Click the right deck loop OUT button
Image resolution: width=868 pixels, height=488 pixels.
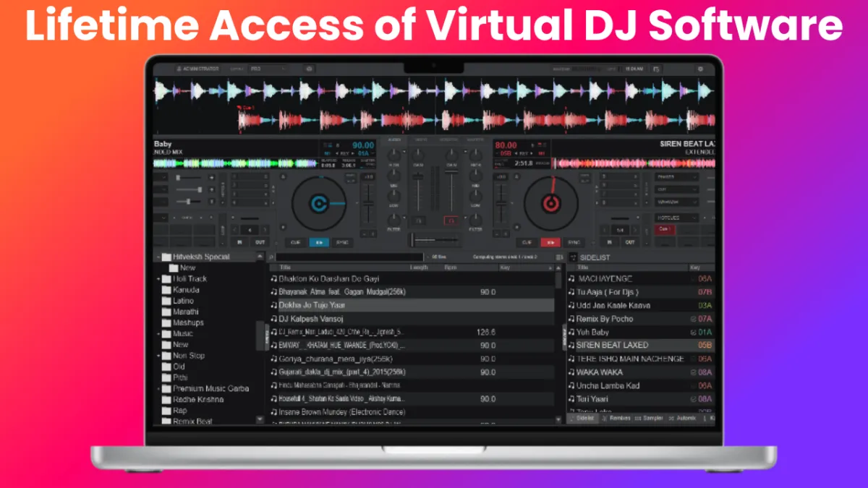point(630,242)
